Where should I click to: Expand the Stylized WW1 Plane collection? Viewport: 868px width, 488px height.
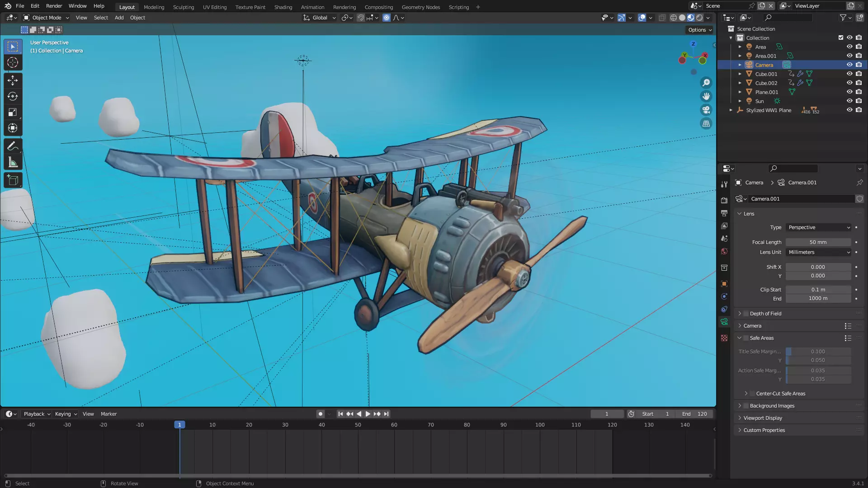click(731, 110)
